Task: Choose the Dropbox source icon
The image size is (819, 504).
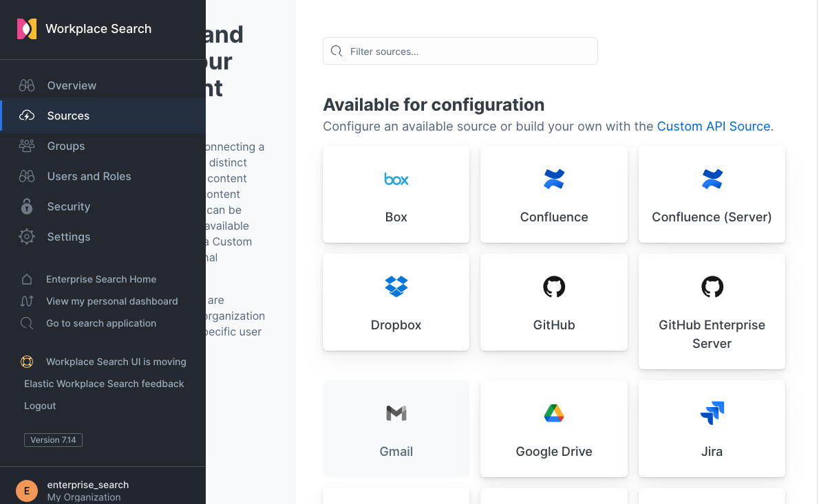Action: (x=396, y=286)
